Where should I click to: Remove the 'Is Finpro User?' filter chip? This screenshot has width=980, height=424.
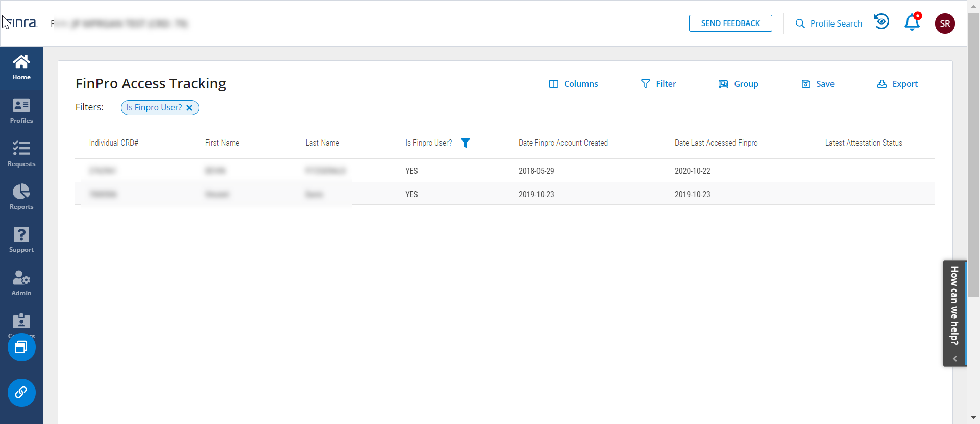(189, 108)
